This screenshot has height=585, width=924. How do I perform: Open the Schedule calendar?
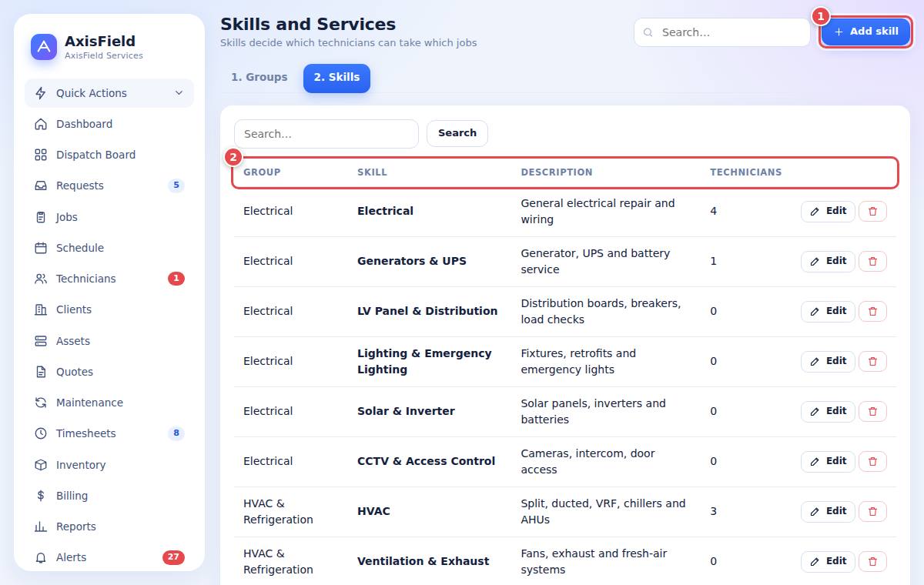click(109, 248)
